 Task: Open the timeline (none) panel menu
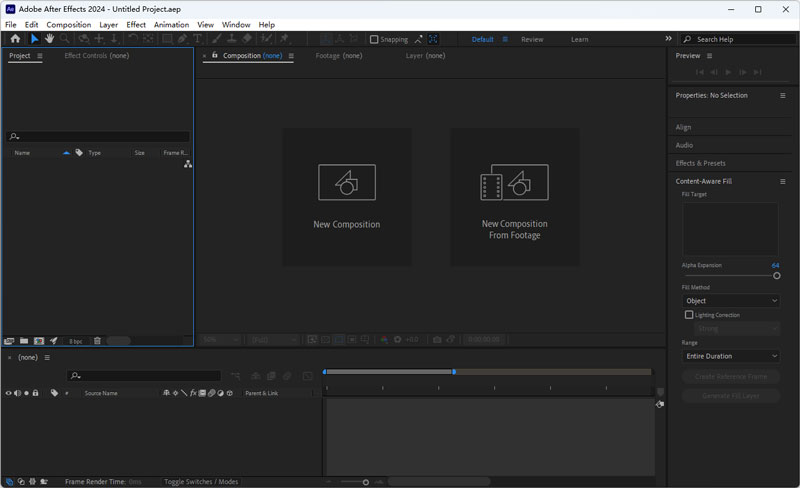tap(47, 357)
